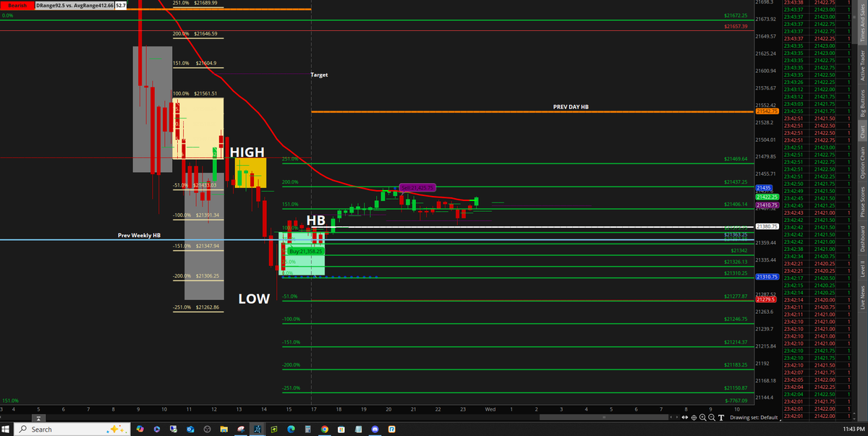
Task: Open the Dashboard side tab
Action: point(861,239)
